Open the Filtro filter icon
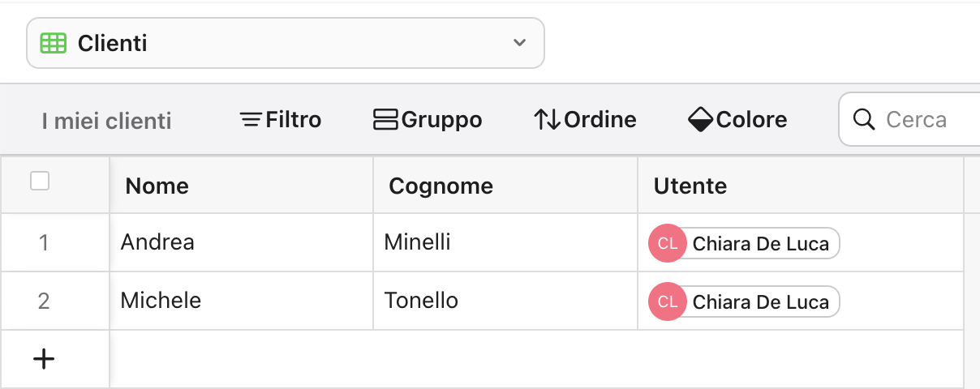Image resolution: width=980 pixels, height=389 pixels. coord(251,120)
